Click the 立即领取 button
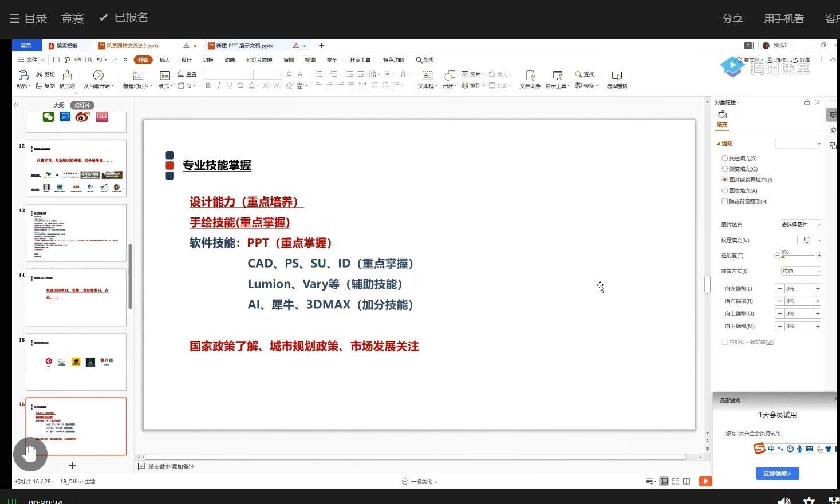 (x=777, y=474)
